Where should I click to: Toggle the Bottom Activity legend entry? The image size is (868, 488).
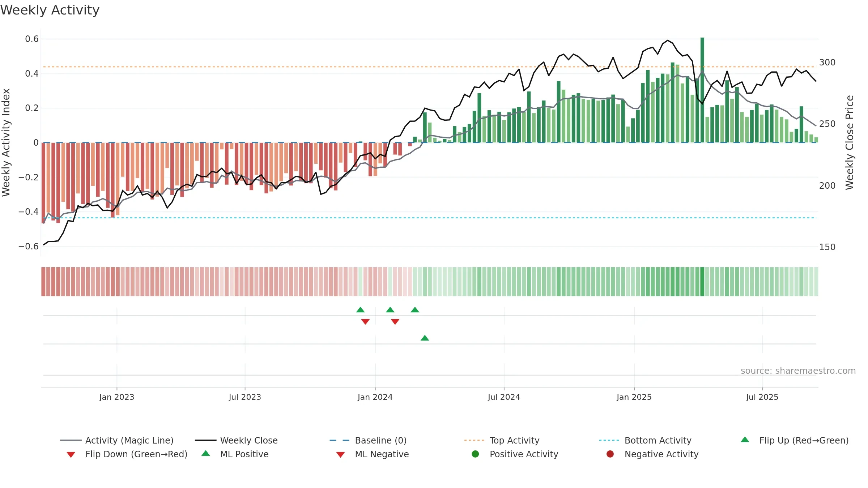coord(645,440)
